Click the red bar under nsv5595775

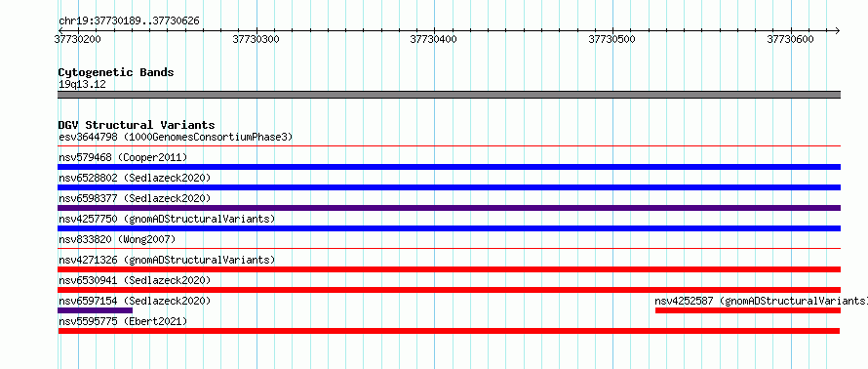point(449,331)
